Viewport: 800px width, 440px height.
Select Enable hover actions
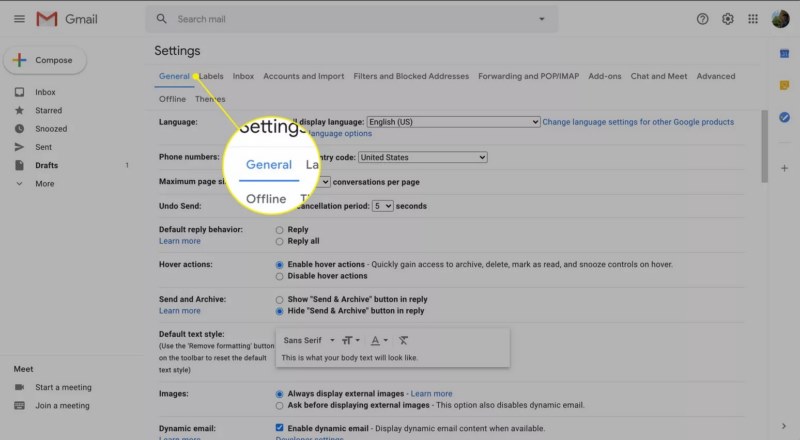(279, 265)
